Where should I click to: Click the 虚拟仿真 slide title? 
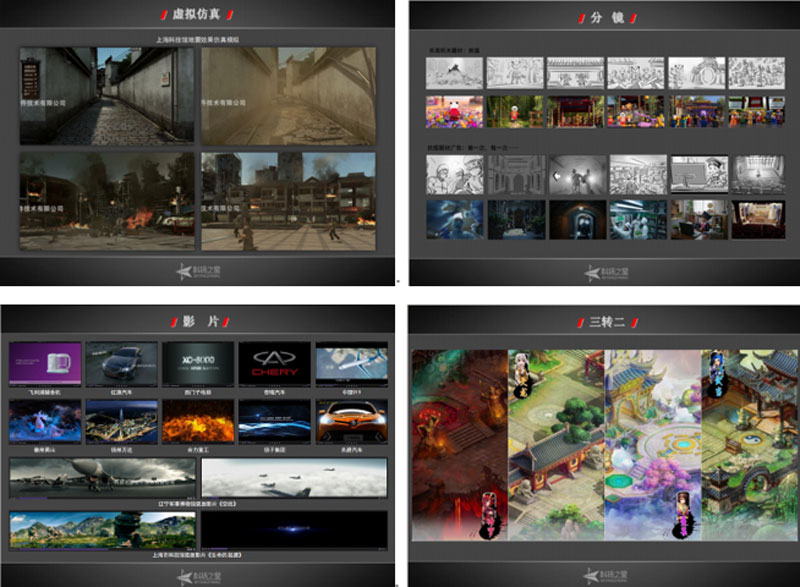(197, 14)
